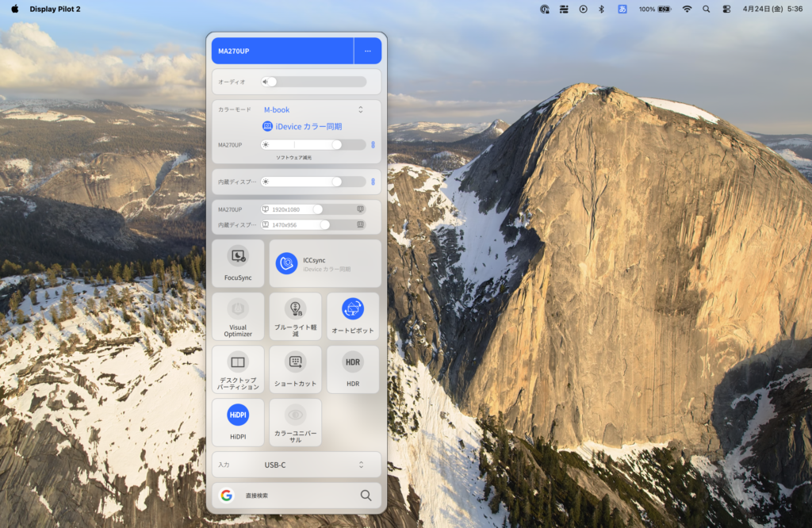Click the stacked bars menu bar icon
The width and height of the screenshot is (812, 528).
point(564,9)
